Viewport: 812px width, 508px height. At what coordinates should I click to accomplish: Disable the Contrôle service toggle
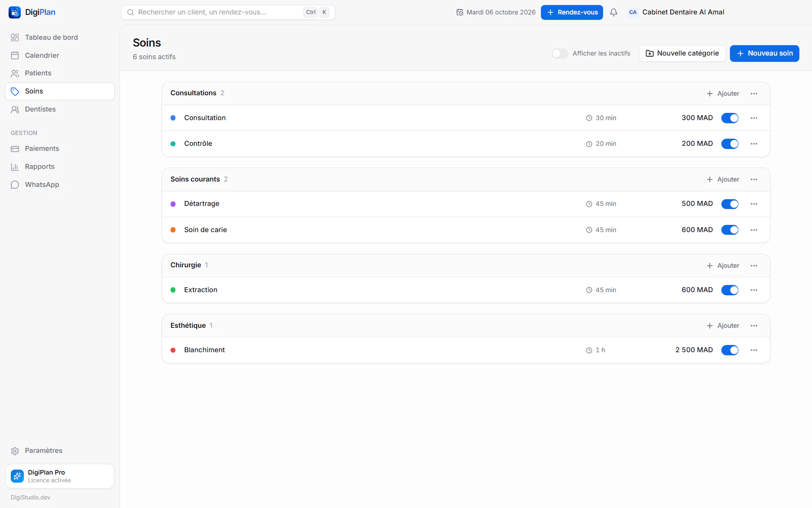730,144
